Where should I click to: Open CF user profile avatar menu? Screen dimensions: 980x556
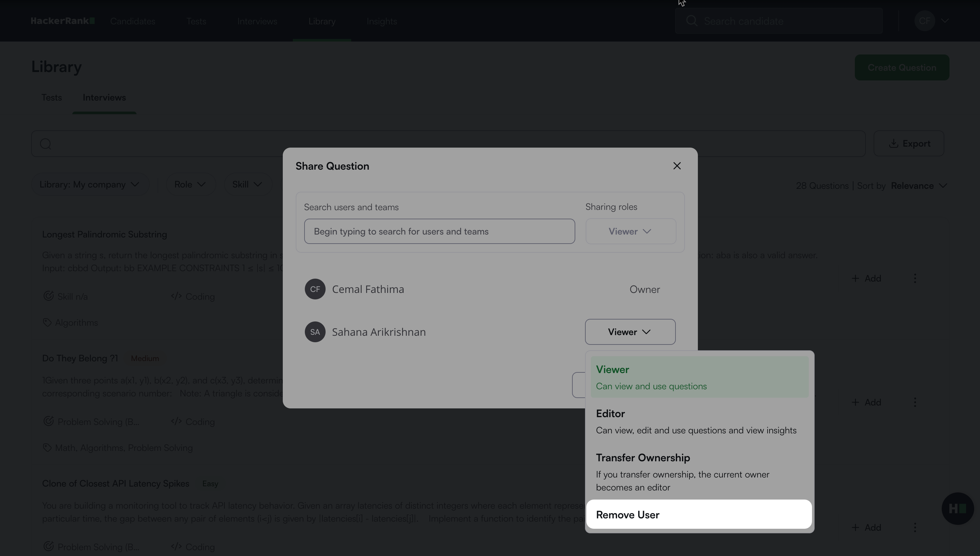[924, 21]
